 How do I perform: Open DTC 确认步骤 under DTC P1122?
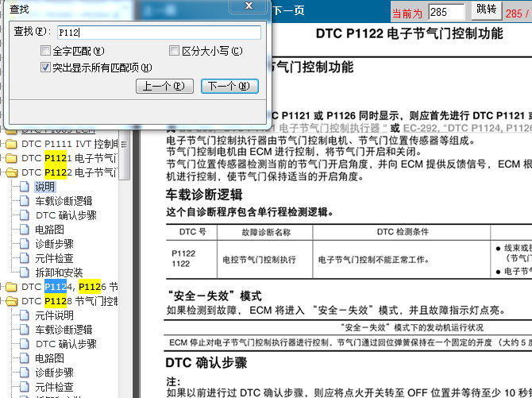(x=66, y=215)
